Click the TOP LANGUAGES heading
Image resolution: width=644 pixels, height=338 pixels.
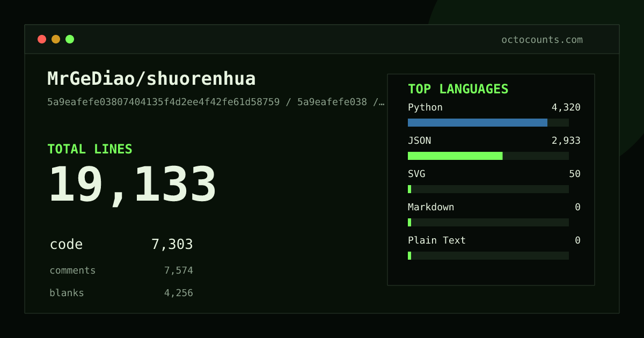pyautogui.click(x=458, y=89)
